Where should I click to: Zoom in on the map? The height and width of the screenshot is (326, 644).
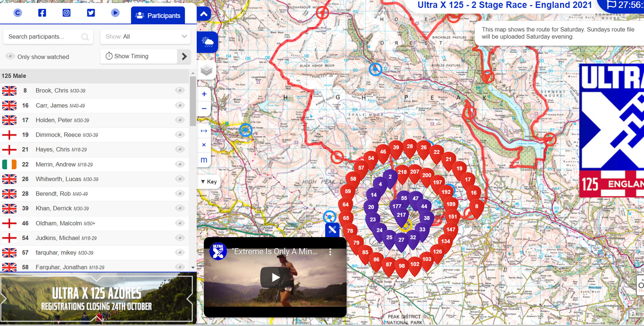[204, 94]
